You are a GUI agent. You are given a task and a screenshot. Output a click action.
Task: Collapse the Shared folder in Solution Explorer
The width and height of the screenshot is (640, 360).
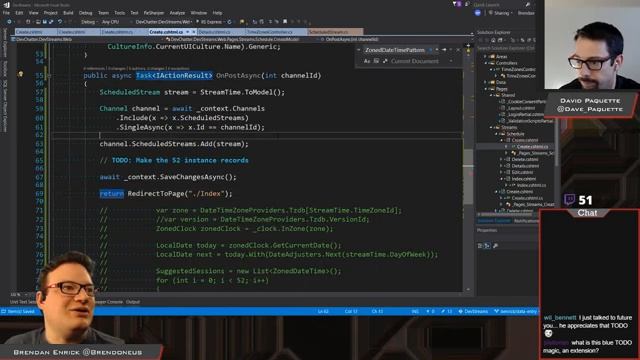pos(491,95)
